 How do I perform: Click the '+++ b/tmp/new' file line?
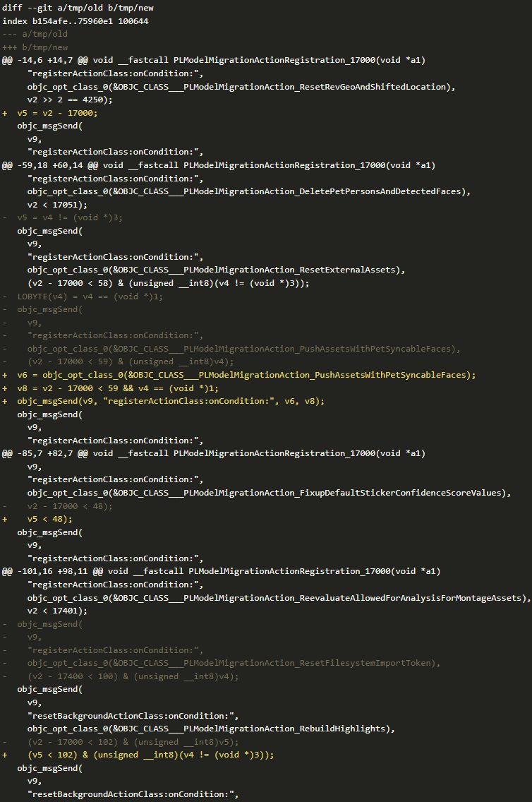(35, 47)
